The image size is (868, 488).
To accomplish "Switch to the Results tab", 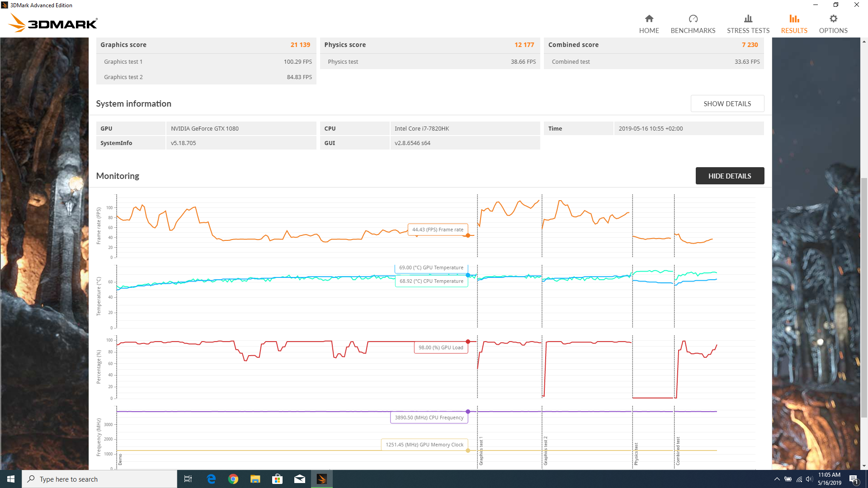I will (794, 24).
